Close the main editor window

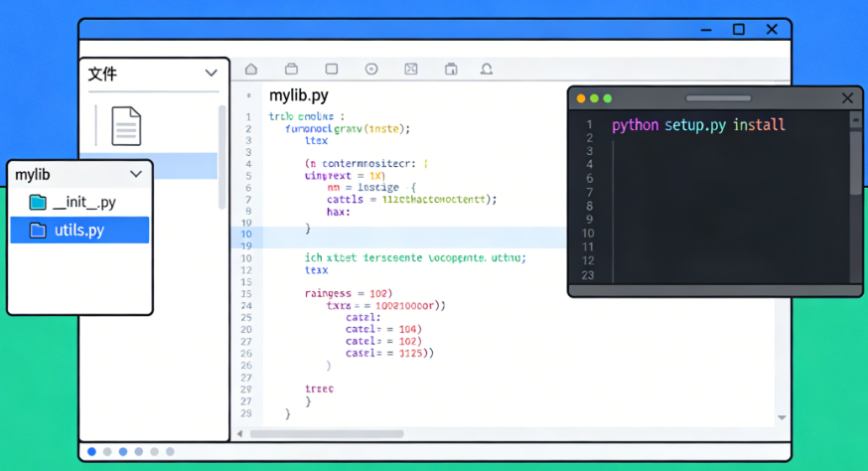point(772,30)
